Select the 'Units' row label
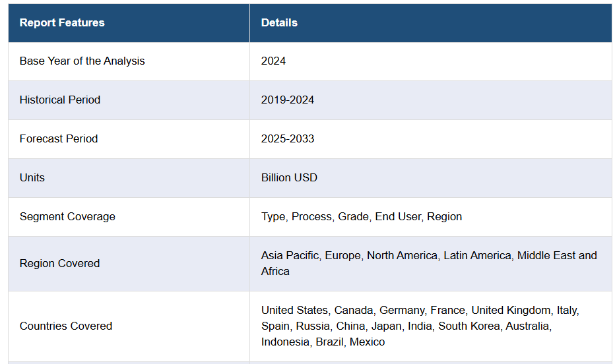 [x=32, y=177]
